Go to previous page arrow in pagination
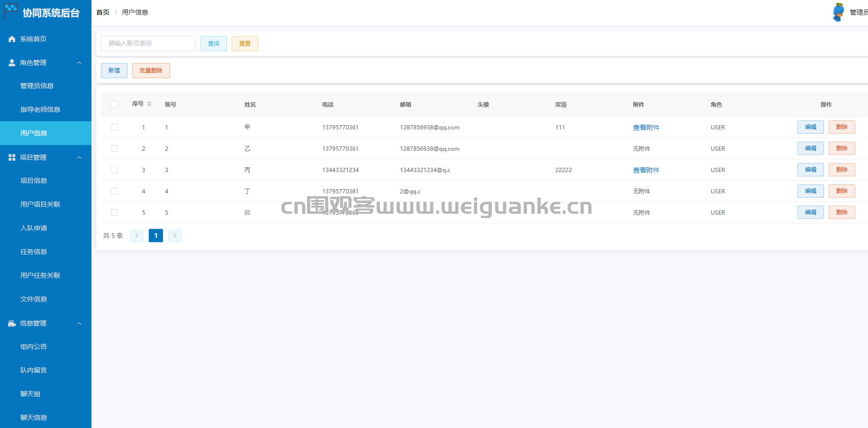Image resolution: width=868 pixels, height=428 pixels. (137, 236)
